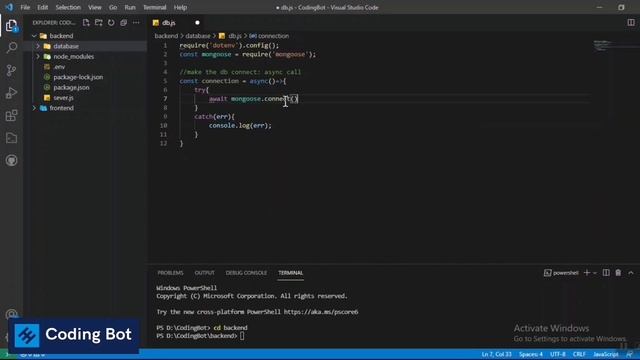The height and width of the screenshot is (360, 640).
Task: Open the View menu
Action: [95, 7]
